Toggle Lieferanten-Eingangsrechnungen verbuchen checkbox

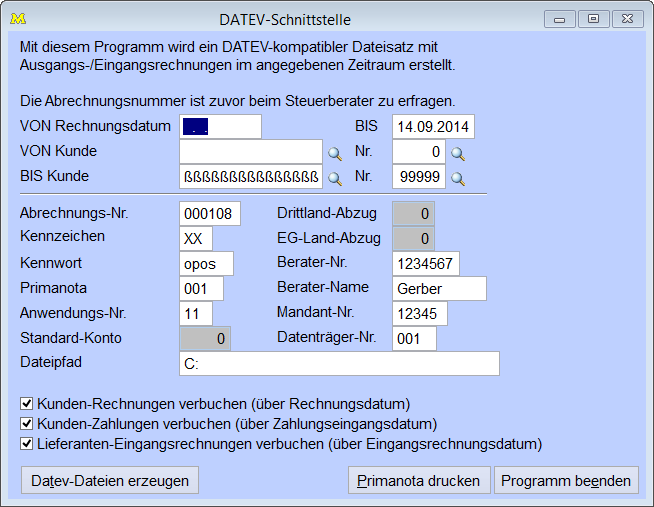(26, 444)
